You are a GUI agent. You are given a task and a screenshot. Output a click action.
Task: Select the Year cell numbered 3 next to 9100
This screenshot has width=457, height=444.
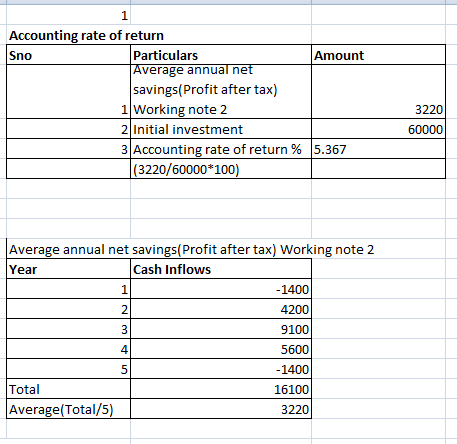click(68, 329)
